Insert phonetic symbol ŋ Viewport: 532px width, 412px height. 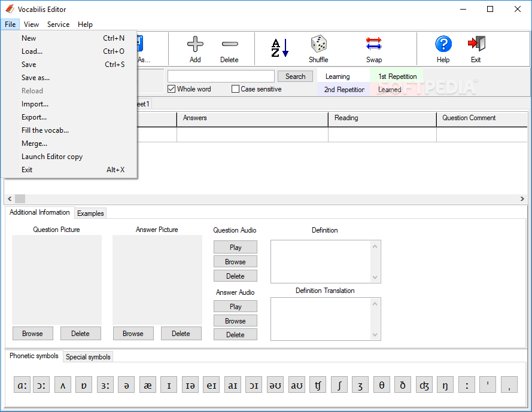445,385
